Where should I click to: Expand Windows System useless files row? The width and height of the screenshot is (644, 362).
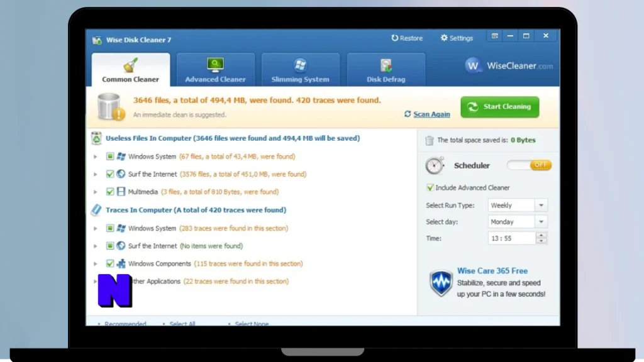[x=96, y=156]
